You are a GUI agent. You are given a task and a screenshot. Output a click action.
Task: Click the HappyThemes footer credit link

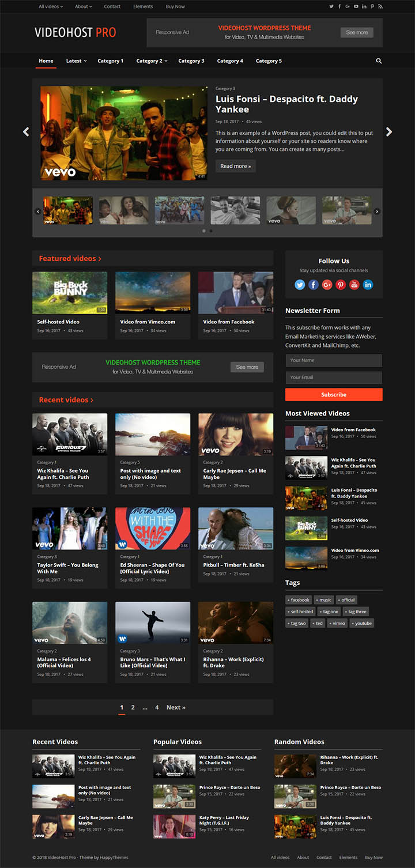click(x=115, y=857)
